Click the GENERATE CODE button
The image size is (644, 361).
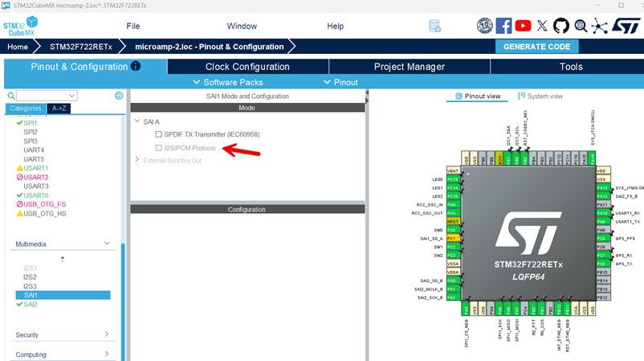(537, 47)
